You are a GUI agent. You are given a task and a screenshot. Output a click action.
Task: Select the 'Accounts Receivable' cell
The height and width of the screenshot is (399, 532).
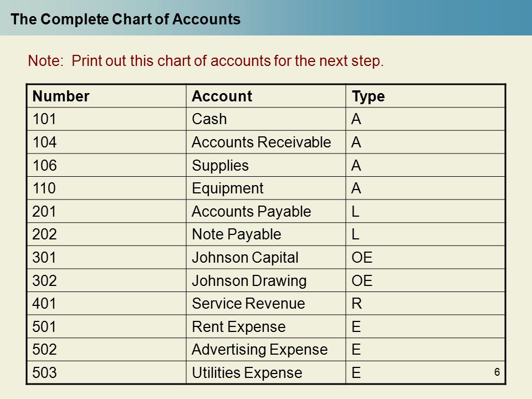pos(266,142)
